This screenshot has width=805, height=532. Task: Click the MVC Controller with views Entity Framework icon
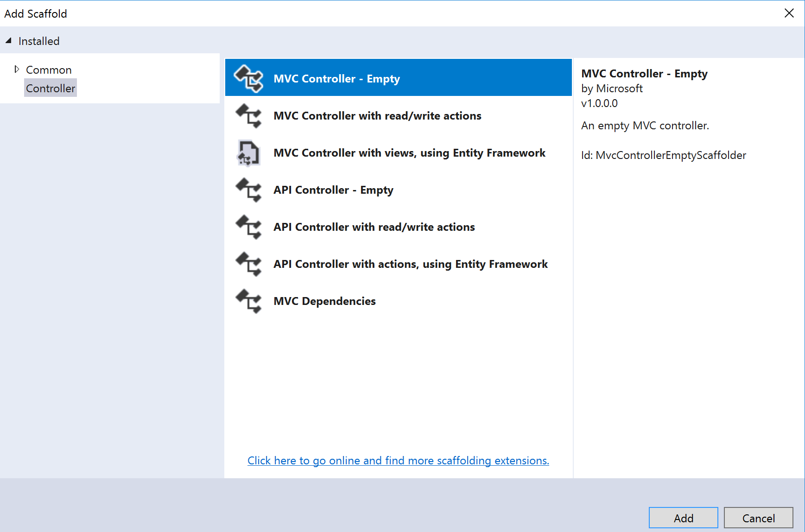coord(248,153)
